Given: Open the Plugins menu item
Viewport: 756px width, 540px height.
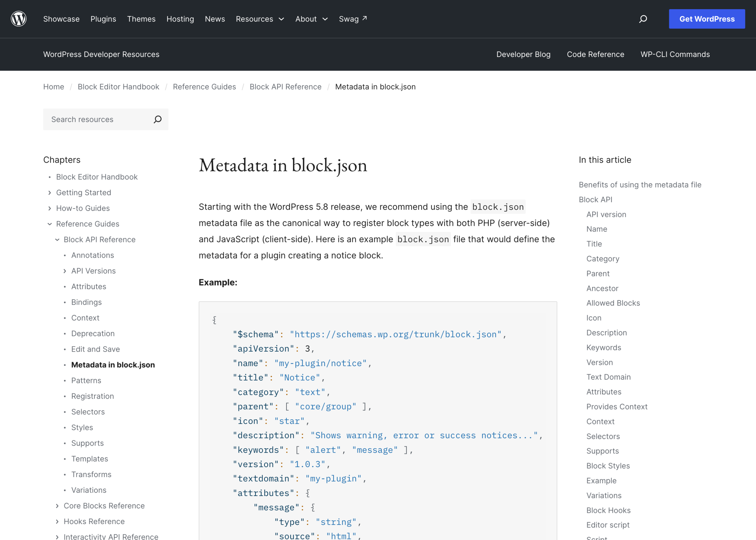Looking at the screenshot, I should point(103,19).
